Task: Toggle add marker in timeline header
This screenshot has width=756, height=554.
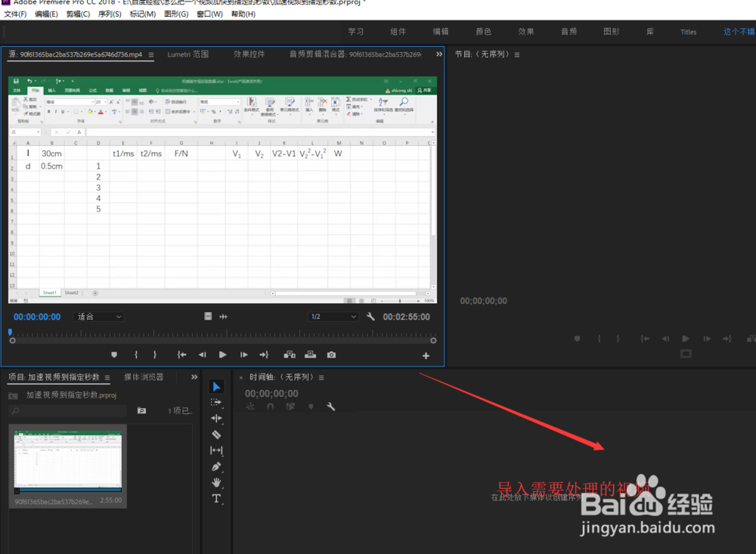Action: click(311, 407)
